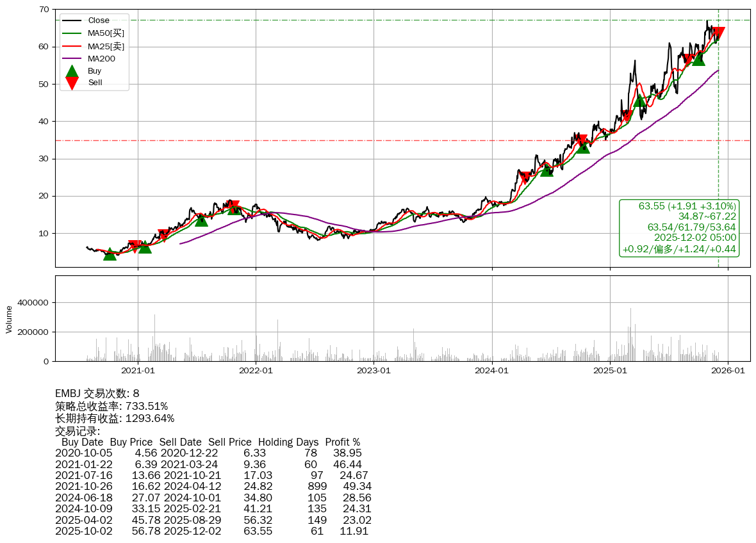Click the black Close line legend swatch
756x543 pixels.
pos(72,20)
